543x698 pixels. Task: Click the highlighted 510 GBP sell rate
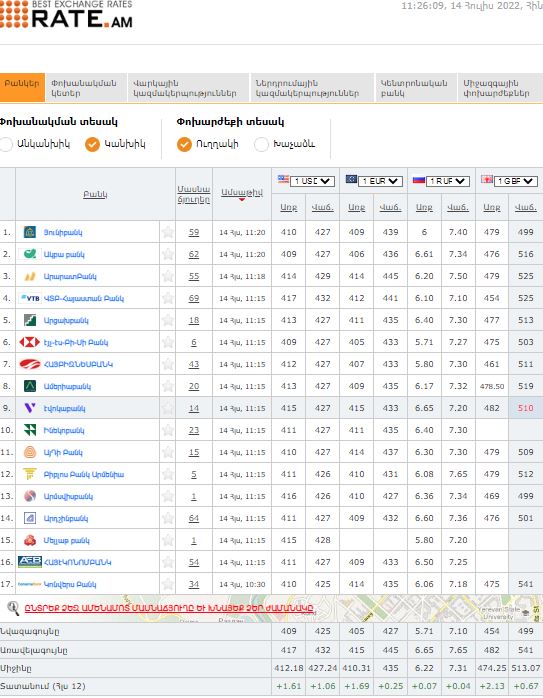click(x=526, y=408)
